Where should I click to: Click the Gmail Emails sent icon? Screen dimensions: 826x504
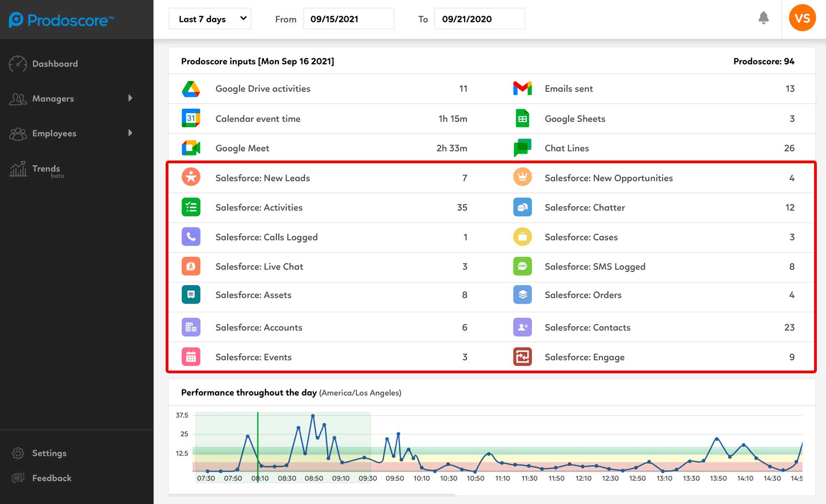pyautogui.click(x=522, y=89)
